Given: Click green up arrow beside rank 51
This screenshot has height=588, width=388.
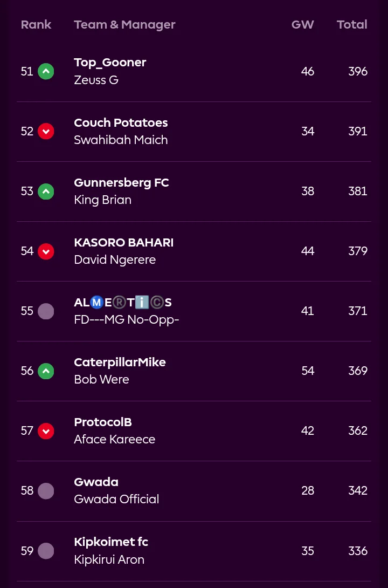Looking at the screenshot, I should coord(46,72).
